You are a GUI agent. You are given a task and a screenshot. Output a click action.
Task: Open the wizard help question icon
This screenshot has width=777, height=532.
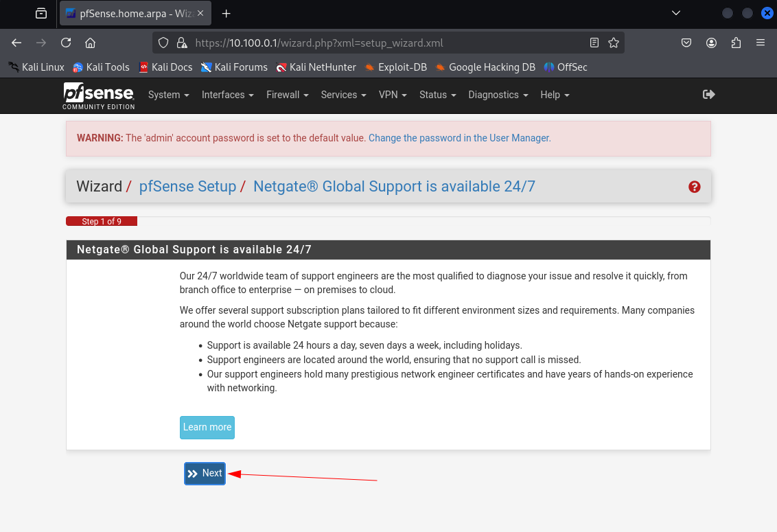tap(694, 187)
